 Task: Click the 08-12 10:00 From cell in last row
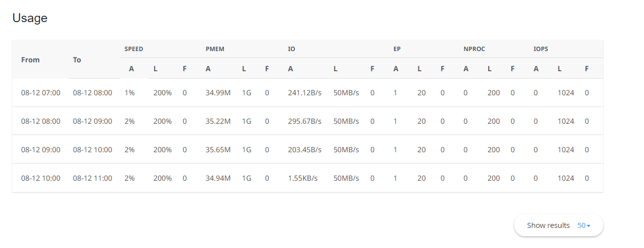41,178
